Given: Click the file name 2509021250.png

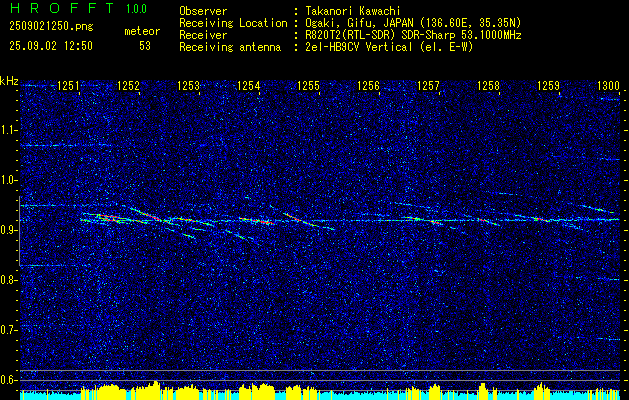Looking at the screenshot, I should click(x=51, y=27).
